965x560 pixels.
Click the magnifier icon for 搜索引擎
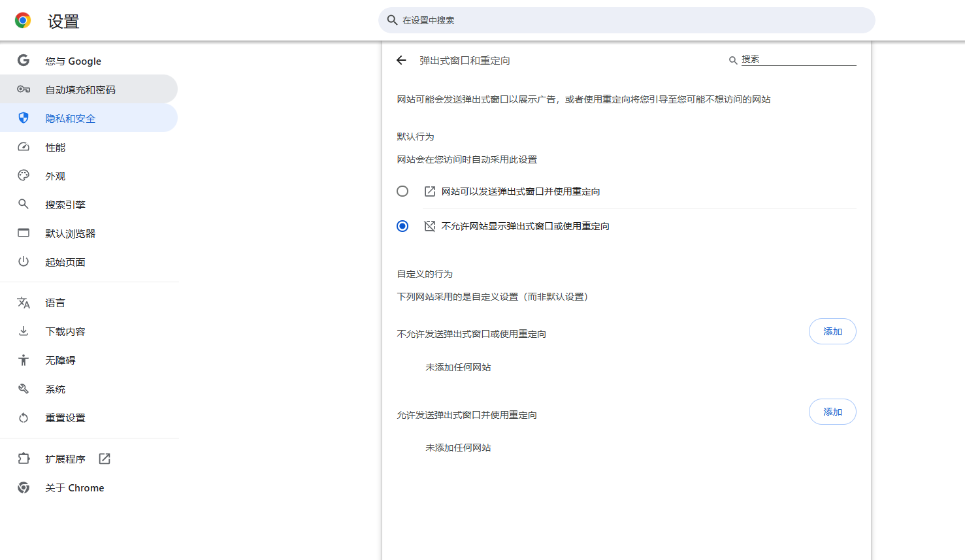[x=24, y=205]
